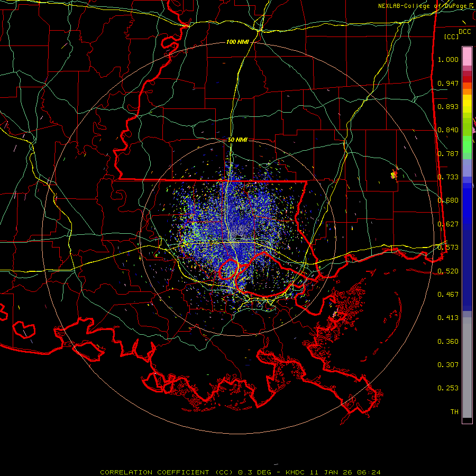This screenshot has width=476, height=476.
Task: Select the 0.360 color scale label
Action: tap(448, 342)
